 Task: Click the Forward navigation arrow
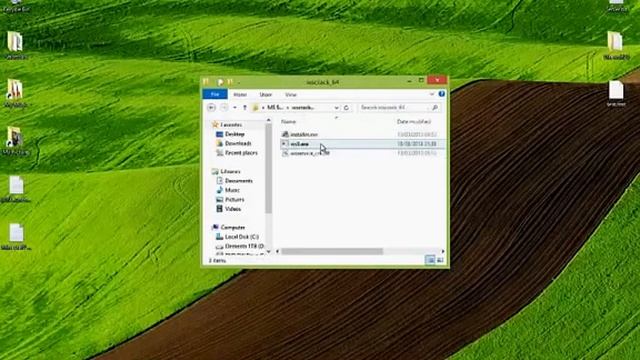pos(224,107)
